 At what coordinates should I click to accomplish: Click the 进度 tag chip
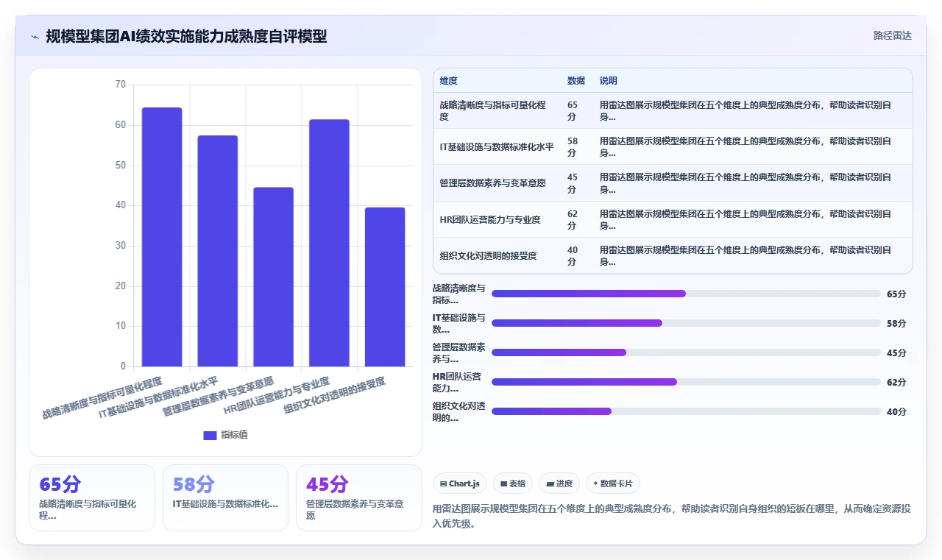tap(559, 483)
